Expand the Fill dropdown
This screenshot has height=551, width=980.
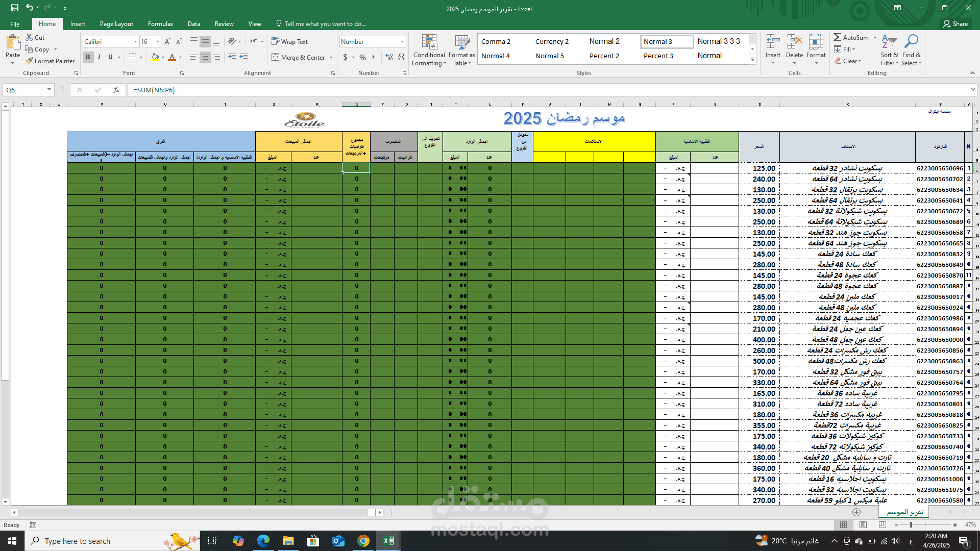pos(853,49)
